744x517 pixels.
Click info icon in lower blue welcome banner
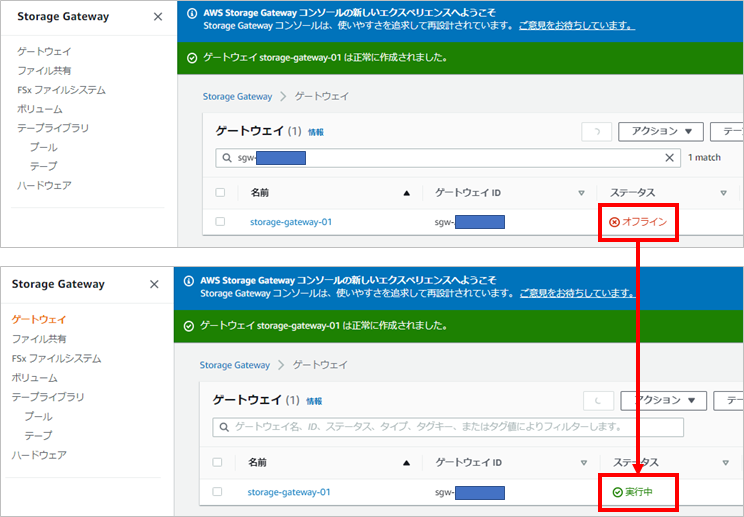189,281
